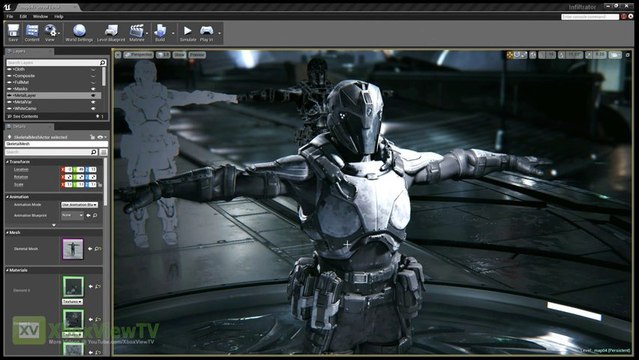Image resolution: width=639 pixels, height=360 pixels.
Task: Open Perspective viewport mode button
Action: 139,55
